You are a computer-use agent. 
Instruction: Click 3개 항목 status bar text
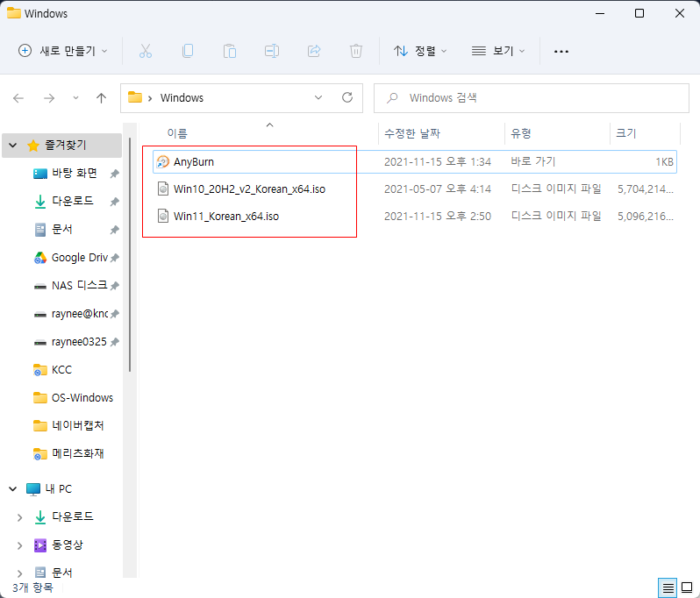tap(32, 587)
